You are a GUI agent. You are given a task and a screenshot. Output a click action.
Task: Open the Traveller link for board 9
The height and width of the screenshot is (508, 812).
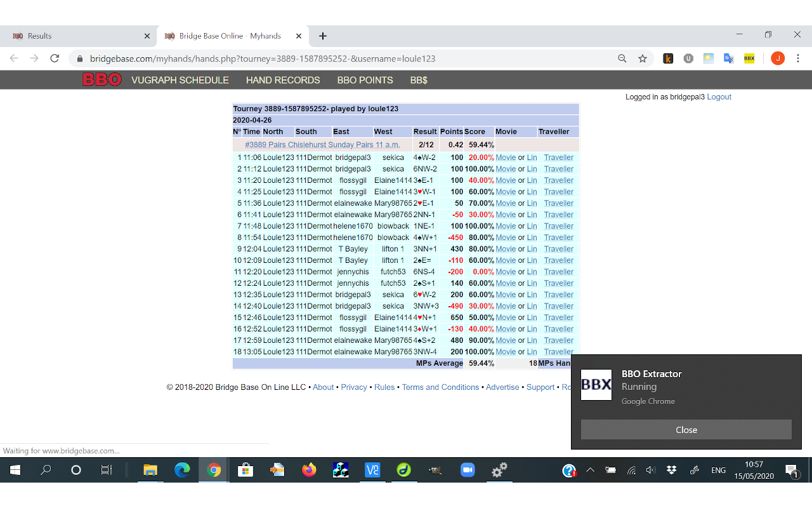(x=559, y=249)
